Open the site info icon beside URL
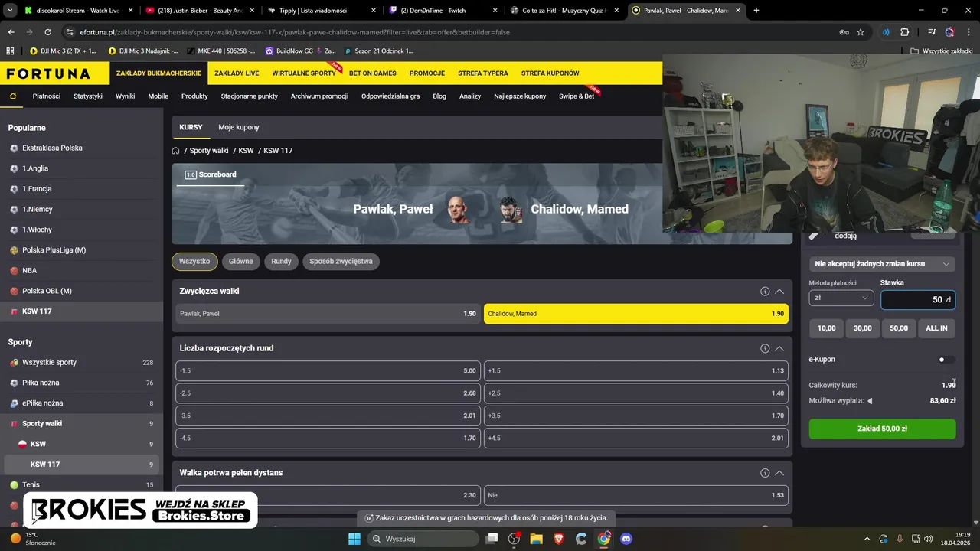 tap(70, 32)
